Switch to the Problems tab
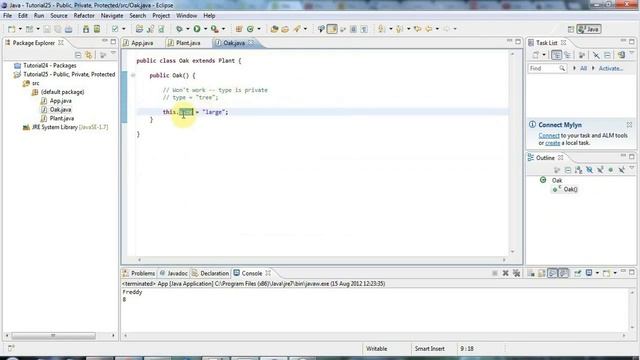The image size is (640, 360). (139, 273)
